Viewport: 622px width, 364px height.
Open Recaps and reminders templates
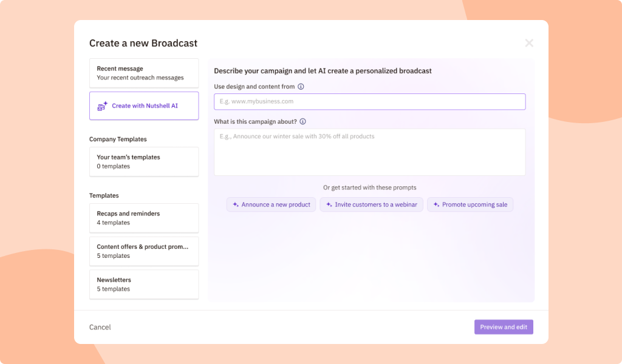click(x=144, y=218)
